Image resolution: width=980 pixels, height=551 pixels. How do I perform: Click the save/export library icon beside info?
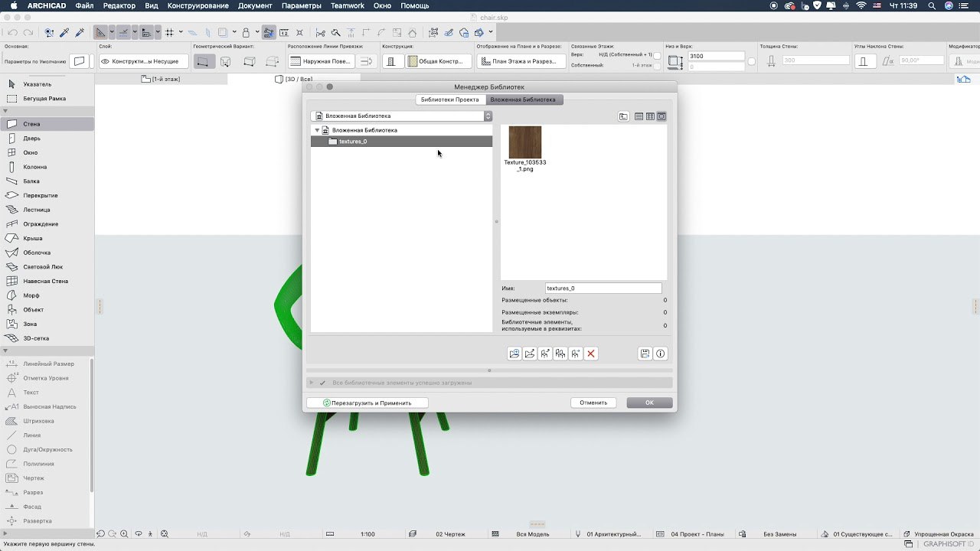click(x=645, y=354)
